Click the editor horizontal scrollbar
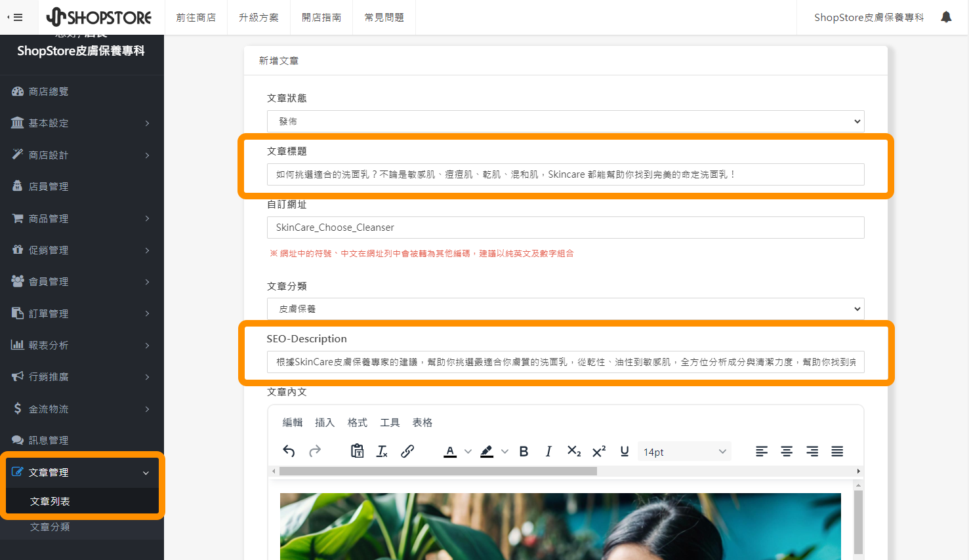The height and width of the screenshot is (560, 969). [x=438, y=471]
